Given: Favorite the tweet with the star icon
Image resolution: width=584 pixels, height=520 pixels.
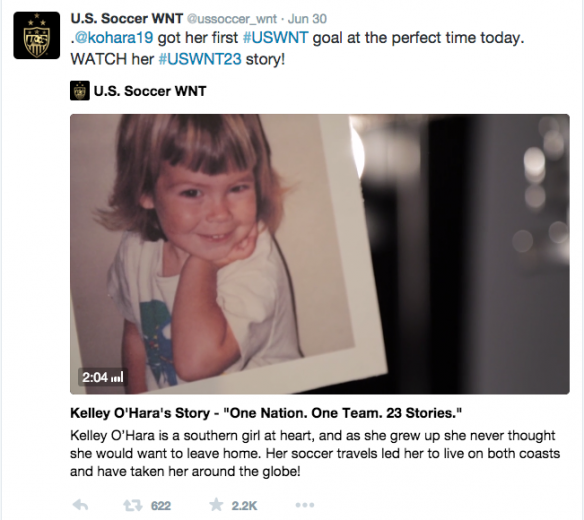Looking at the screenshot, I should 216,505.
